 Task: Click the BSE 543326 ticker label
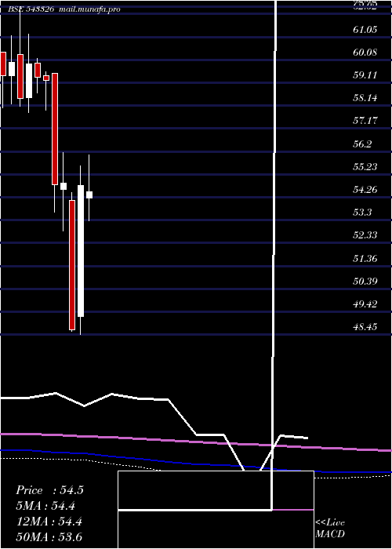click(x=31, y=9)
